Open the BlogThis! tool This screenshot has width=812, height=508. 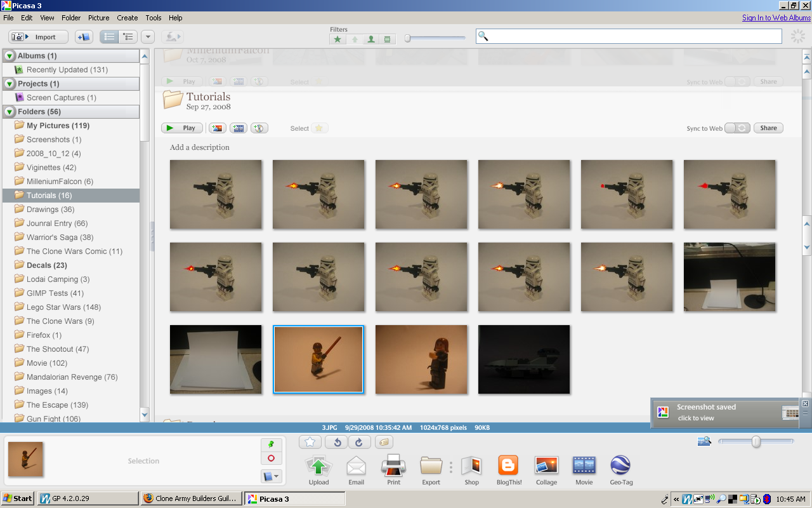tap(508, 467)
